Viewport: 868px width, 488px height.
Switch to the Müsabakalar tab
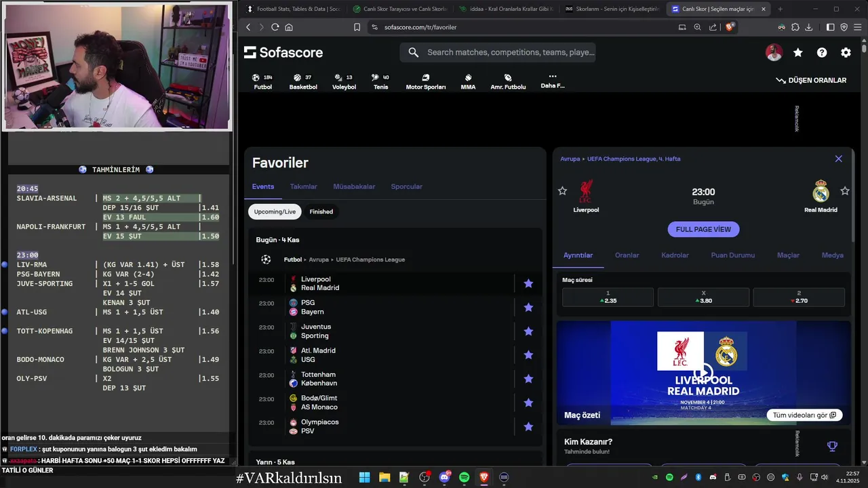click(354, 186)
